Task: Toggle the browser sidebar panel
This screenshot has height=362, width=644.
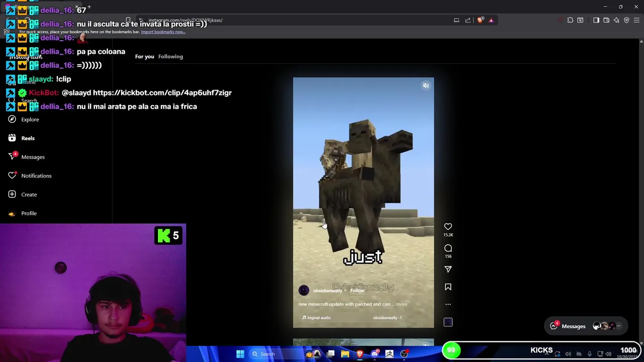Action: pos(596,20)
